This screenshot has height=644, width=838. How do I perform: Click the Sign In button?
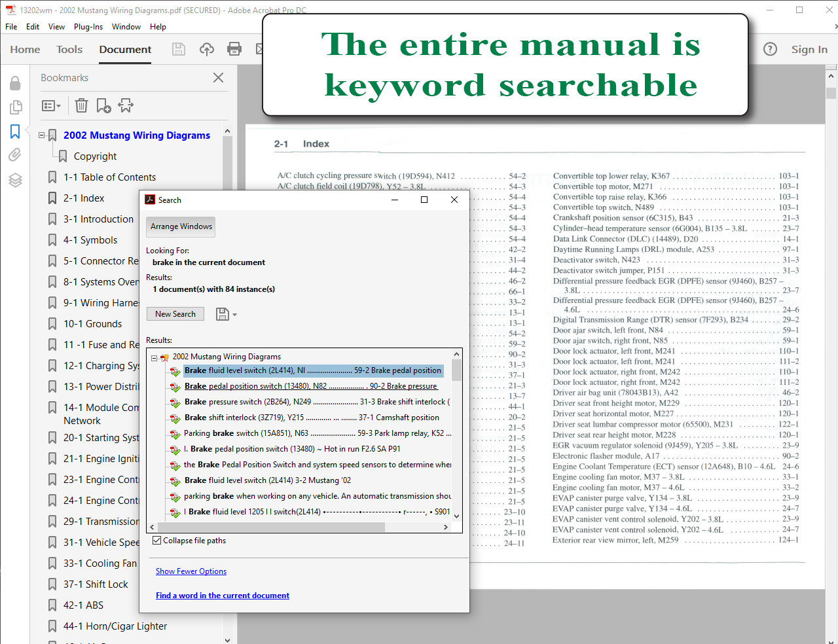[x=809, y=50]
